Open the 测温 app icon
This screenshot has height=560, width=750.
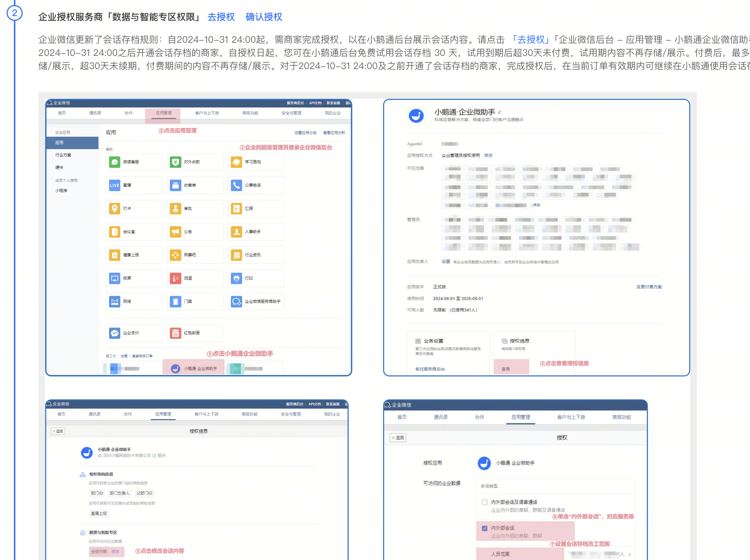click(x=176, y=278)
